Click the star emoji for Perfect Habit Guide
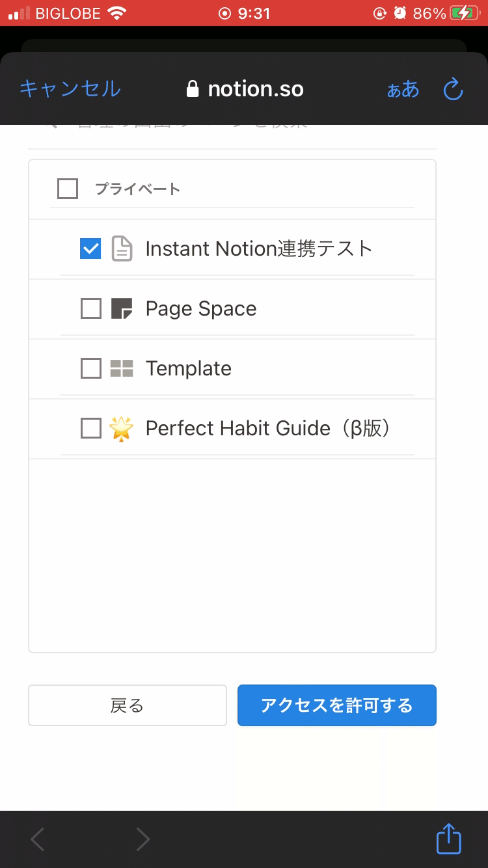The width and height of the screenshot is (488, 868). tap(122, 428)
